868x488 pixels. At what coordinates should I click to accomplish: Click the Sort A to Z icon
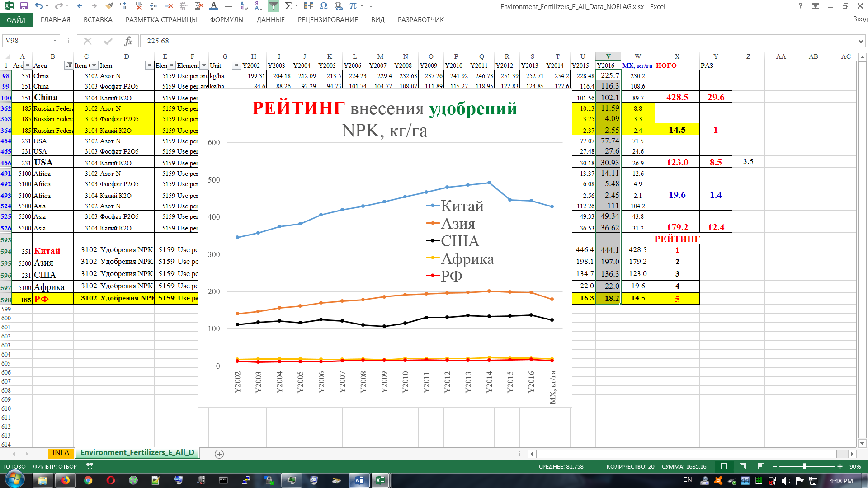tap(244, 6)
